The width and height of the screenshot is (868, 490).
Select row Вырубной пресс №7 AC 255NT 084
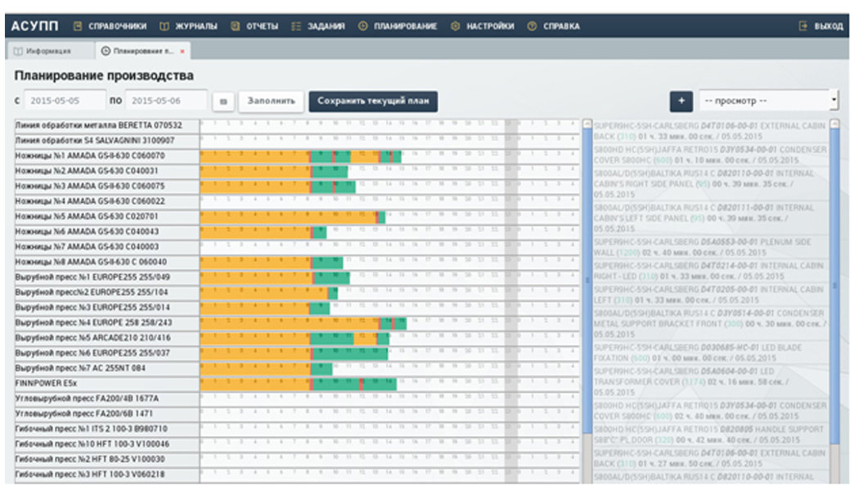click(106, 368)
